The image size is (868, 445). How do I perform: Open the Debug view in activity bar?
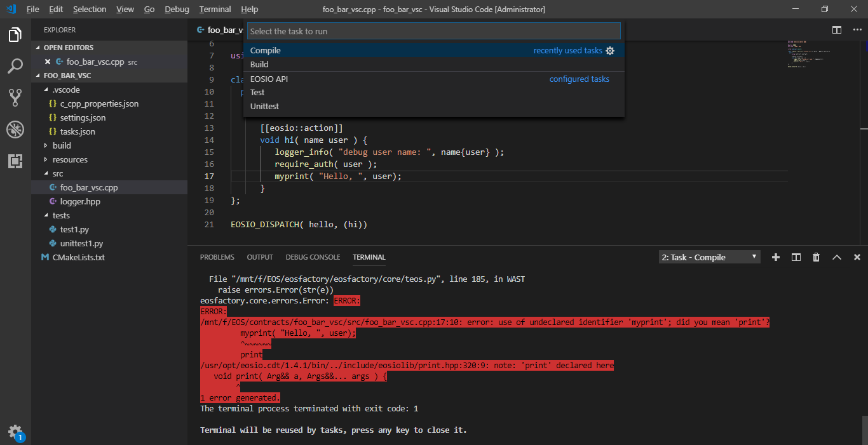(15, 130)
